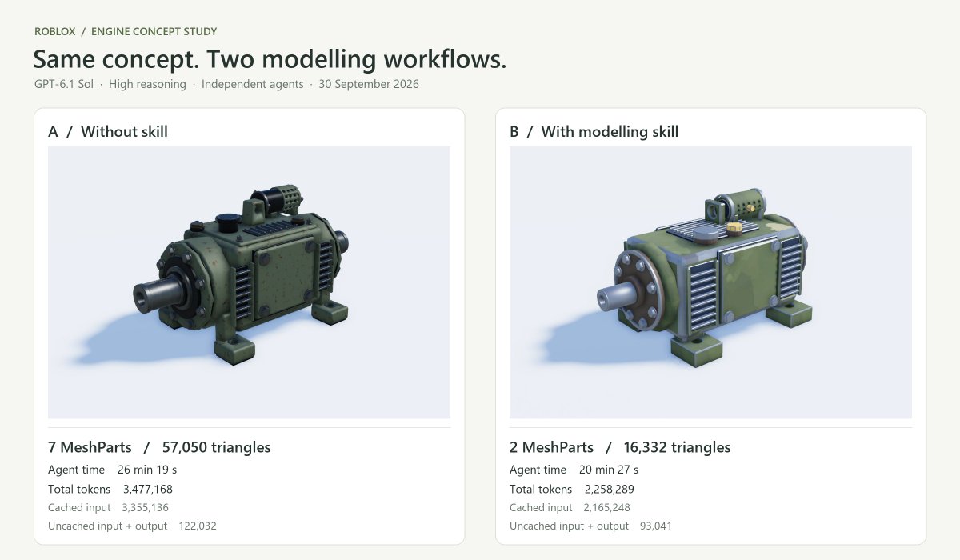Viewport: 960px width, 560px height.
Task: Click total tokens value '2,258,289'
Action: pyautogui.click(x=610, y=489)
